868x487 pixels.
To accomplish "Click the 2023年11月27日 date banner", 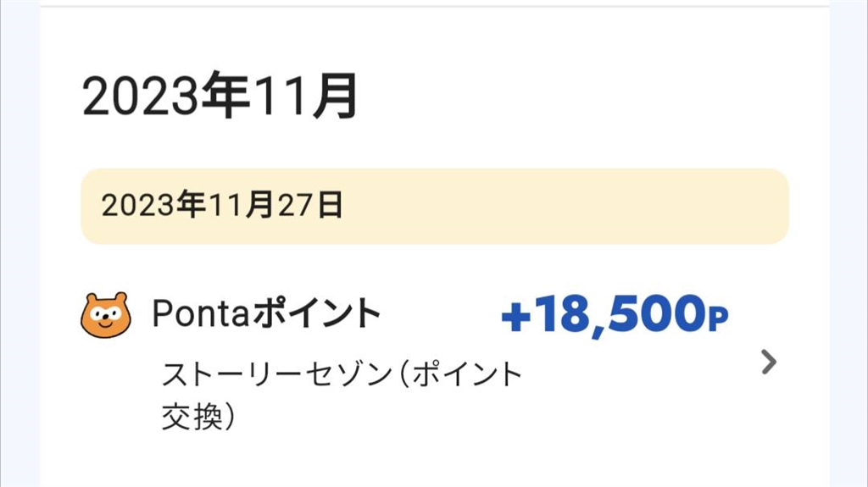I will tap(434, 206).
